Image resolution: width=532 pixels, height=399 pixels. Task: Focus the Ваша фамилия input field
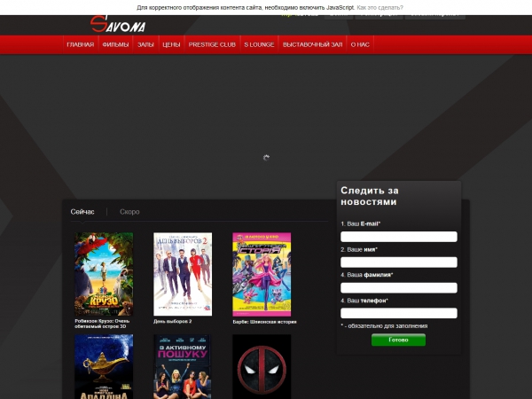tap(399, 287)
